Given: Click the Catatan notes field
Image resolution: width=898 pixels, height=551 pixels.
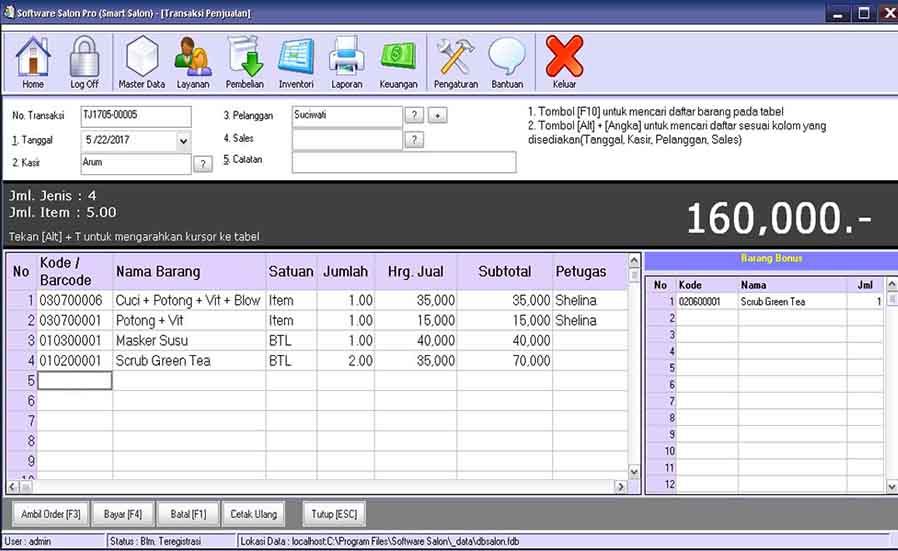Looking at the screenshot, I should 404,162.
